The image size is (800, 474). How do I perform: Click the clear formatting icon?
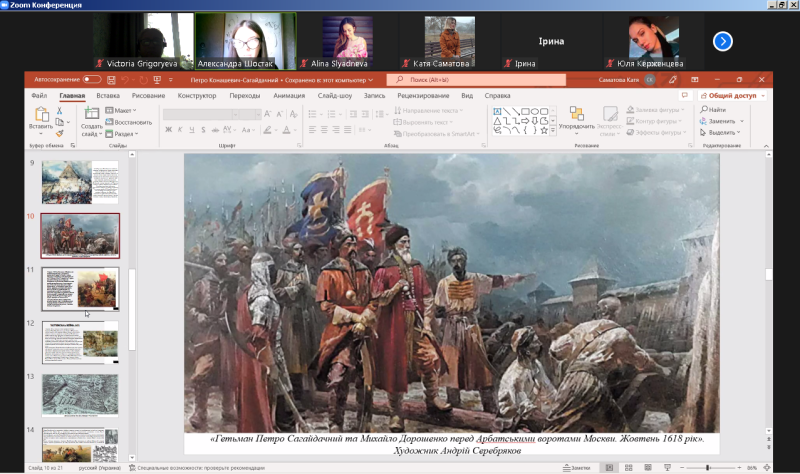coord(293,114)
